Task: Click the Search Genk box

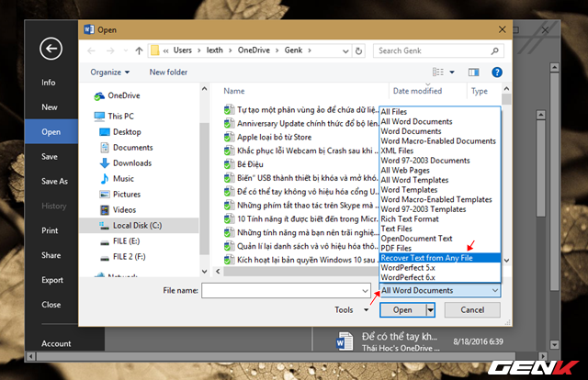Action: 431,50
